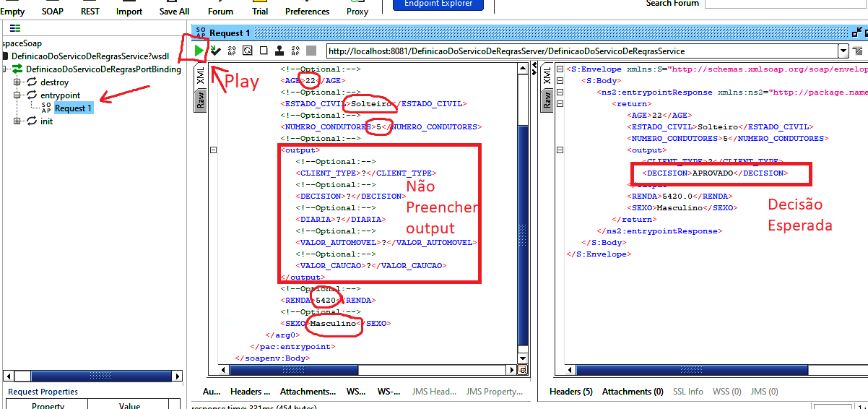The width and height of the screenshot is (868, 409).
Task: Switch request editor to Raw tab
Action: [201, 100]
